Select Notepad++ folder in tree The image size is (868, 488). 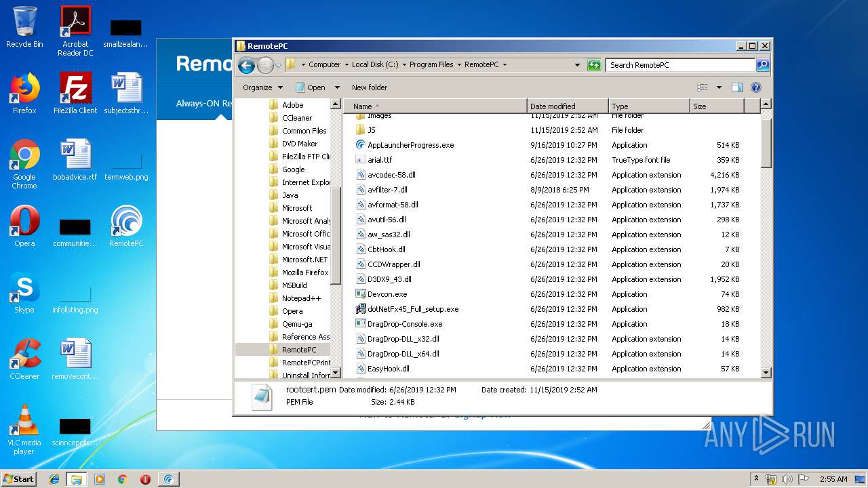click(x=301, y=298)
